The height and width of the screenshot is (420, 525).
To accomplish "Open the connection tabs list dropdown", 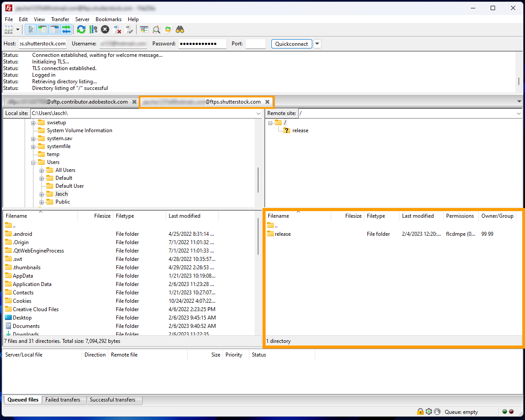I will tap(519, 101).
